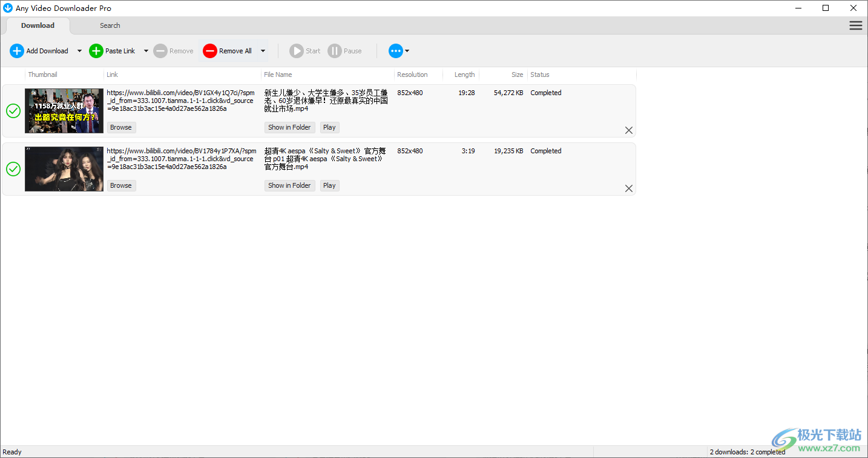
Task: Click the Pause icon in toolbar
Action: point(335,51)
